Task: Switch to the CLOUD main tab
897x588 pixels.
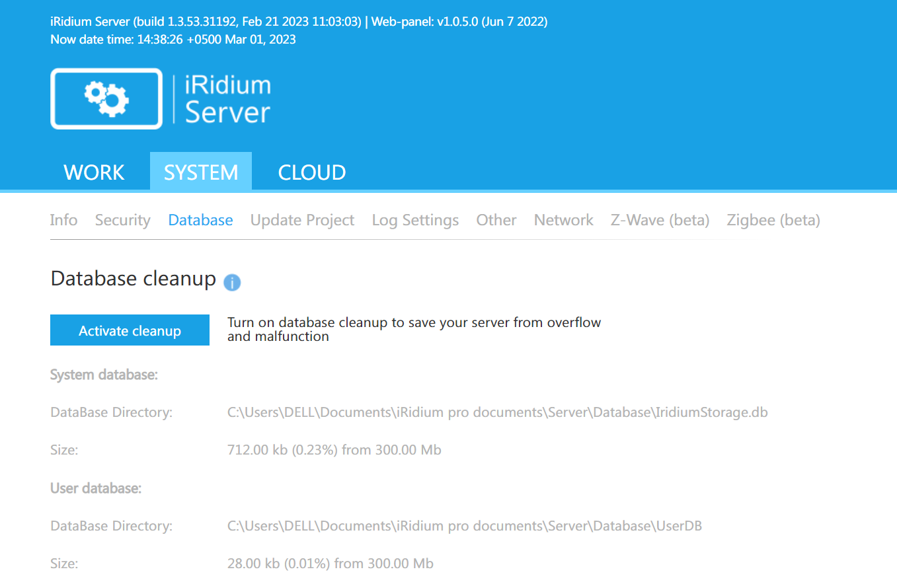Action: [x=311, y=172]
